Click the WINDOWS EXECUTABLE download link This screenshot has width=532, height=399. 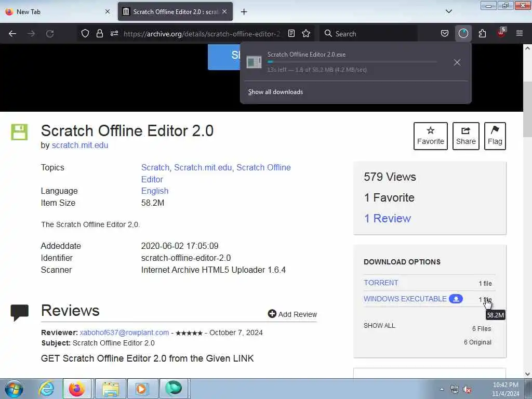pos(405,299)
